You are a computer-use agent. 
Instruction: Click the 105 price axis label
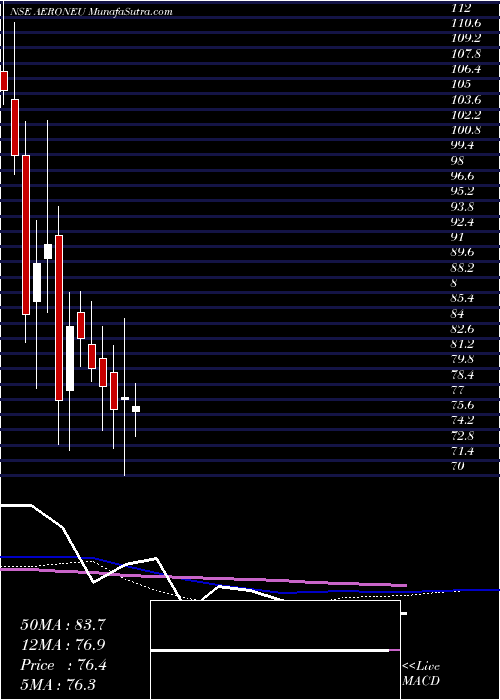461,84
